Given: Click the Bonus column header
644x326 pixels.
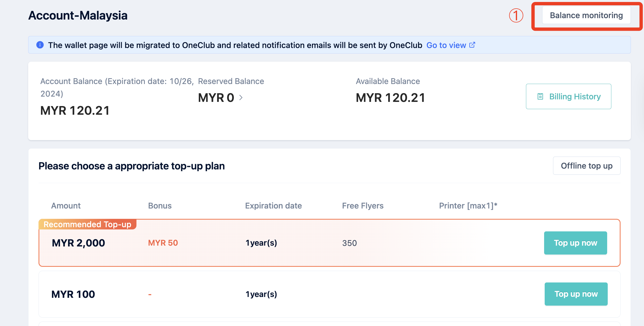Looking at the screenshot, I should (160, 206).
